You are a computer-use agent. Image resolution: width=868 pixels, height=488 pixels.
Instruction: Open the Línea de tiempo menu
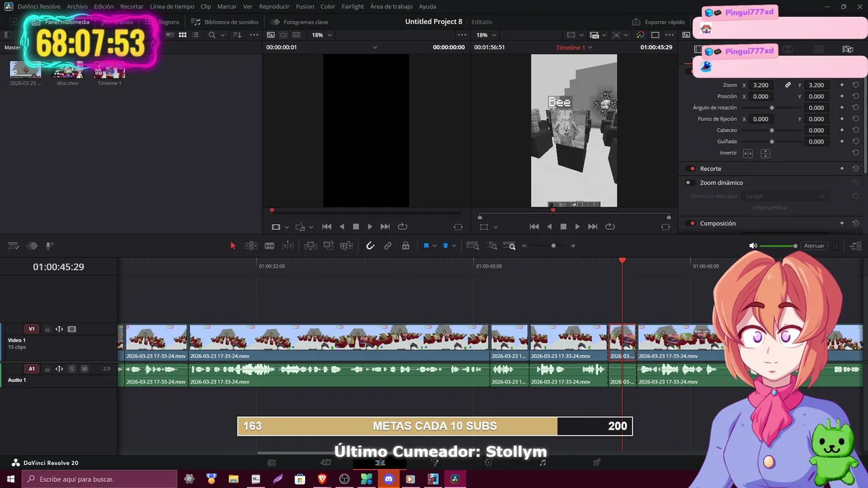pyautogui.click(x=172, y=6)
